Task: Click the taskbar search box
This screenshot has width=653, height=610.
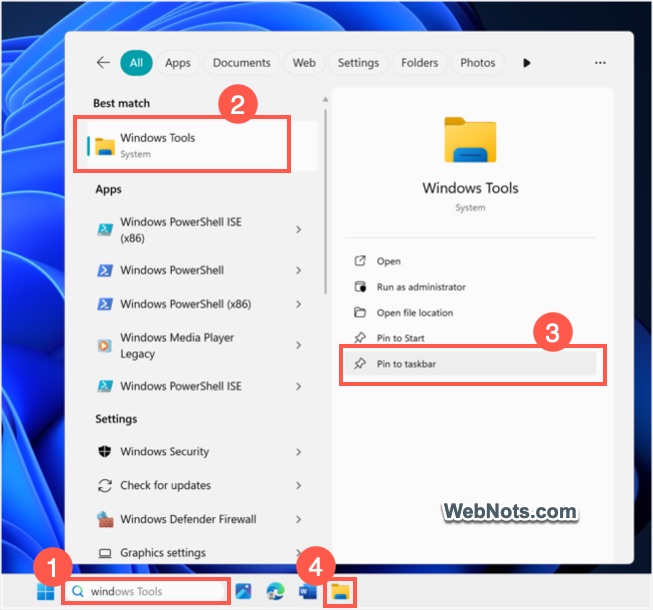Action: tap(145, 591)
